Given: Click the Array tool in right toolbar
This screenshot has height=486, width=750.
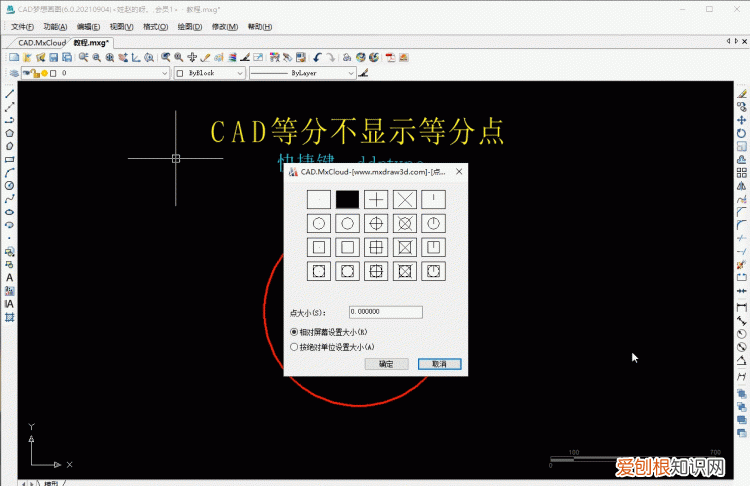Looking at the screenshot, I should click(x=741, y=173).
